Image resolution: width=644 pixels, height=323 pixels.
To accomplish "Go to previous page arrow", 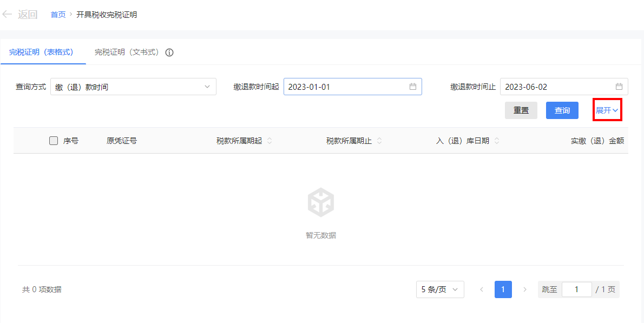I will (x=481, y=289).
